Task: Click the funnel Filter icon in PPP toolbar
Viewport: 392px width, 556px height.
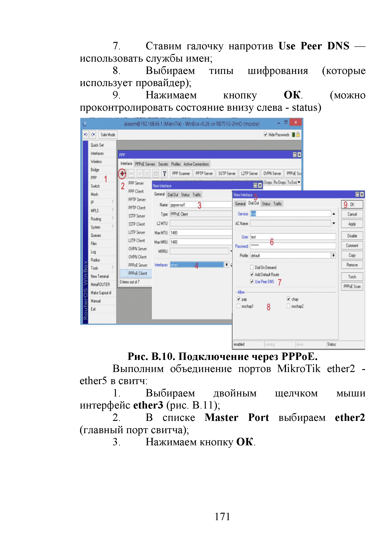Action: [x=165, y=173]
